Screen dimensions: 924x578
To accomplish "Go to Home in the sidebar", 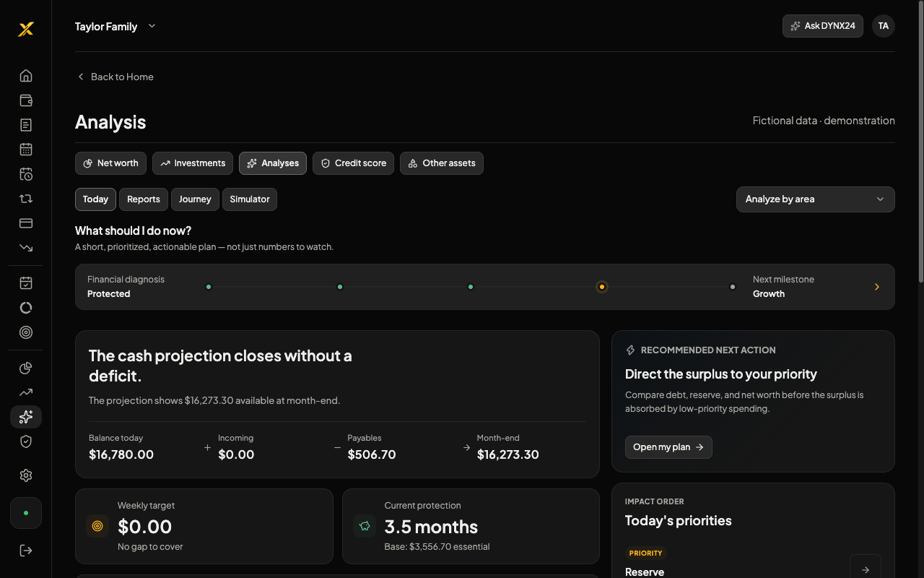I will [26, 76].
